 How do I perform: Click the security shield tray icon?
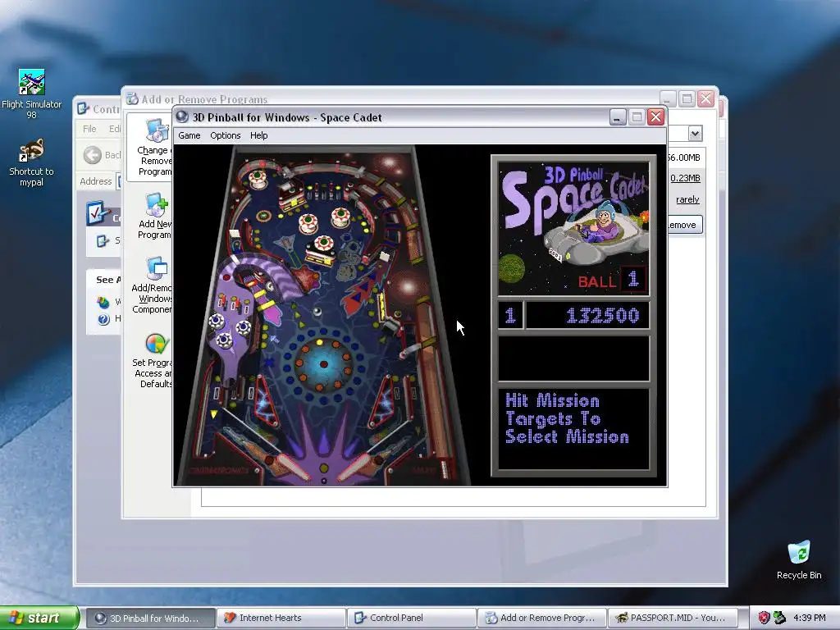point(764,618)
